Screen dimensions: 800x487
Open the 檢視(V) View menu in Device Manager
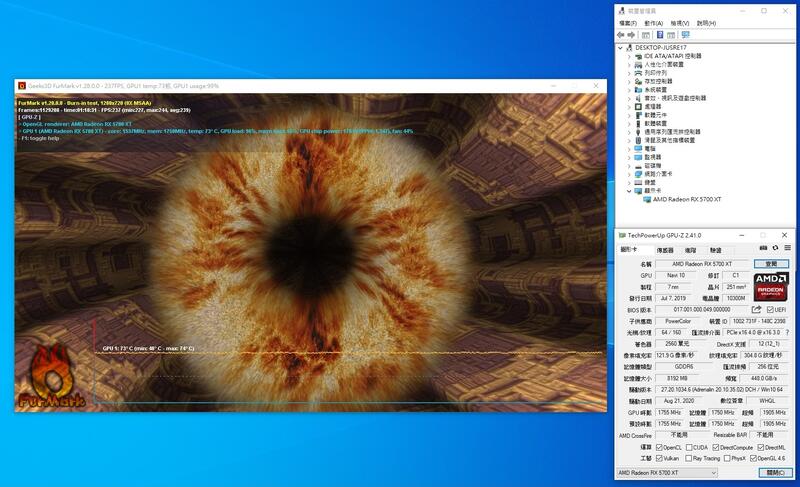tap(680, 23)
